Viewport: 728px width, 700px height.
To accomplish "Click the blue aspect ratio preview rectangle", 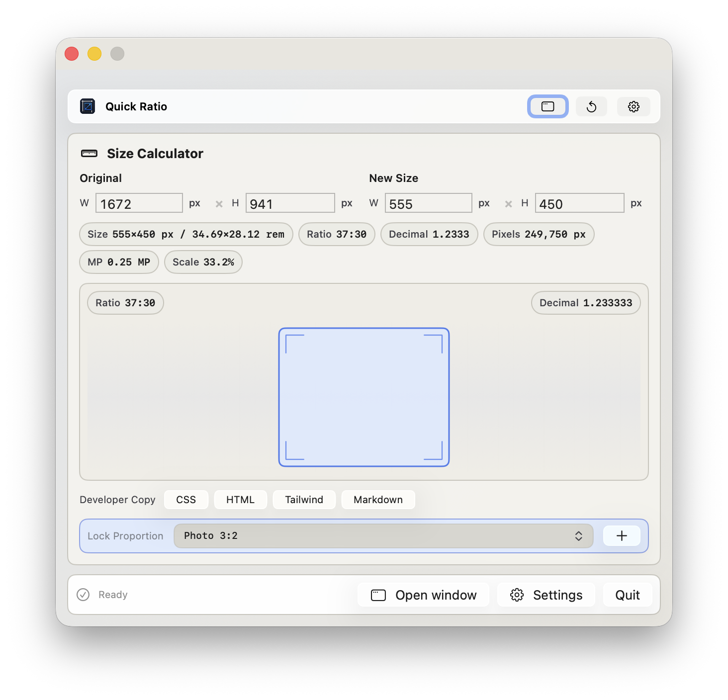I will (364, 397).
